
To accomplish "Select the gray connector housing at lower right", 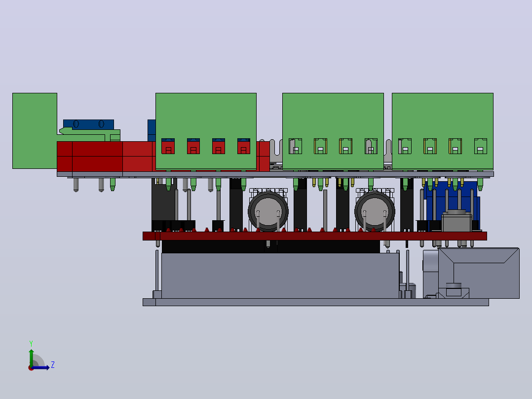I will [x=479, y=274].
